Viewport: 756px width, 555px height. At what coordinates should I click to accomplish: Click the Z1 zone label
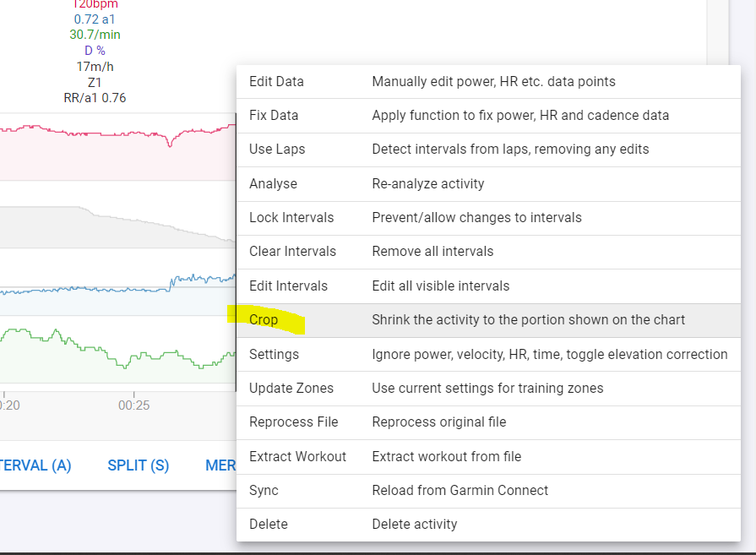tap(95, 83)
